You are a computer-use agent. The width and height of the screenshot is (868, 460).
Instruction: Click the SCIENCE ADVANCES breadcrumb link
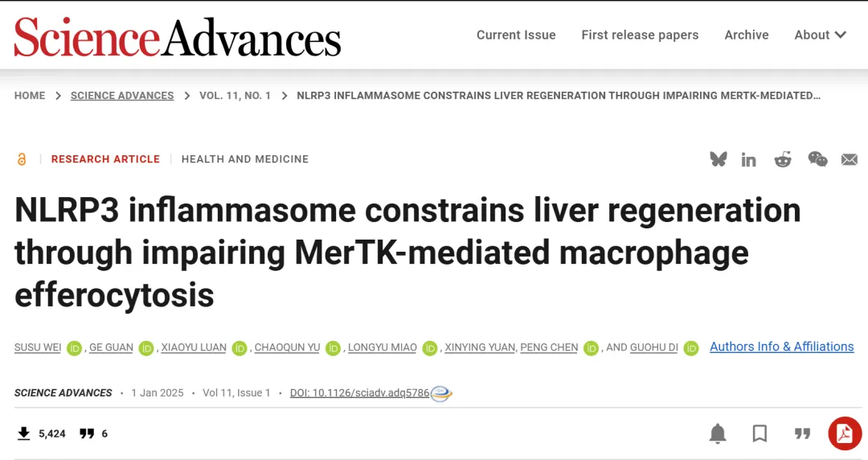(122, 96)
